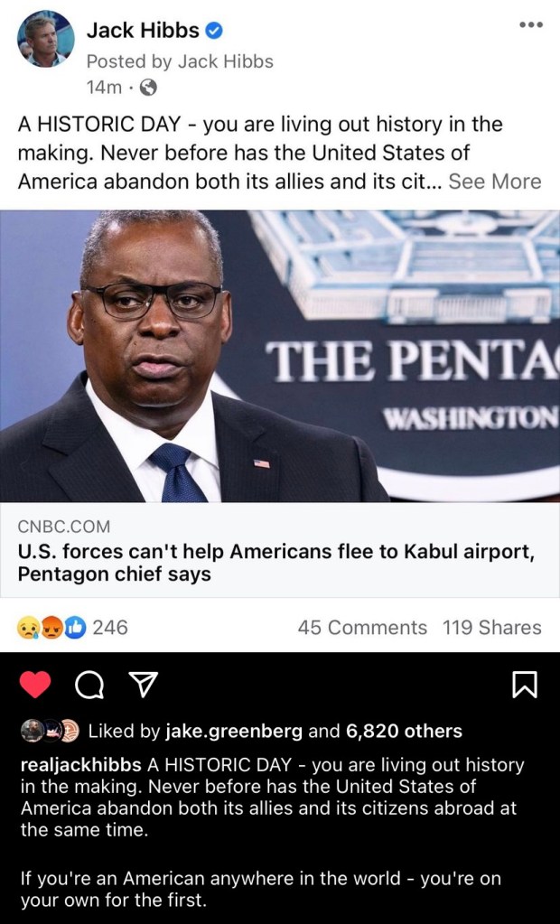This screenshot has height=924, width=560.
Task: Click the Pentagon chief article image
Action: point(280,356)
